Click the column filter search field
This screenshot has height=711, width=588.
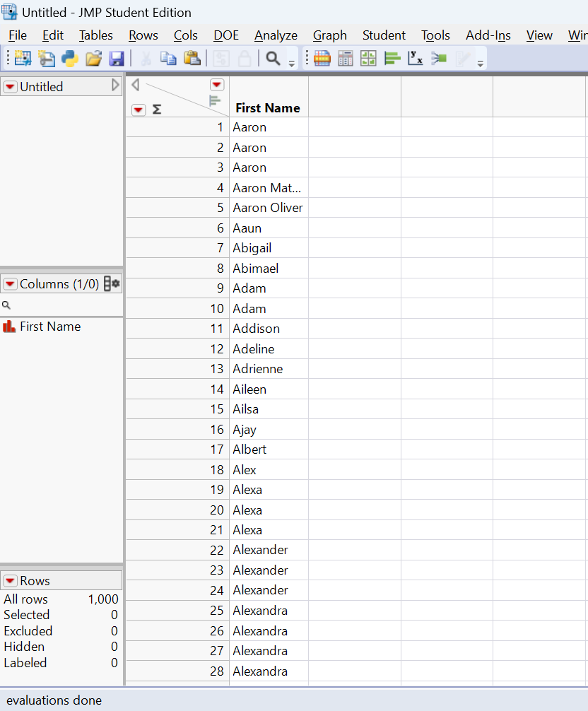point(64,305)
